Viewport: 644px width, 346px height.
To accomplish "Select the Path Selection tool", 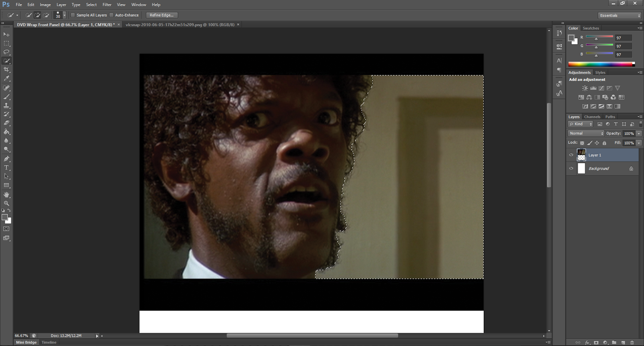I will [x=6, y=176].
